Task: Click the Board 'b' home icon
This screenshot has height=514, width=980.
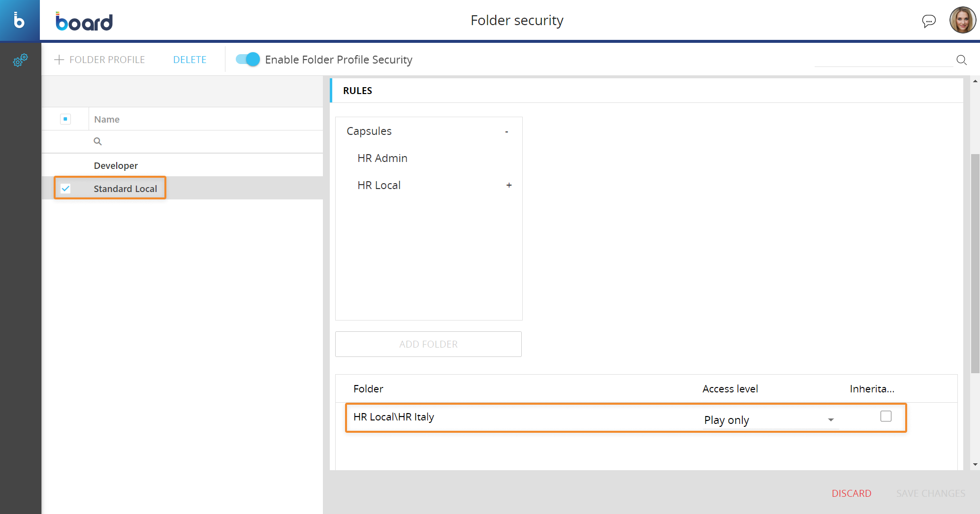Action: (x=19, y=20)
